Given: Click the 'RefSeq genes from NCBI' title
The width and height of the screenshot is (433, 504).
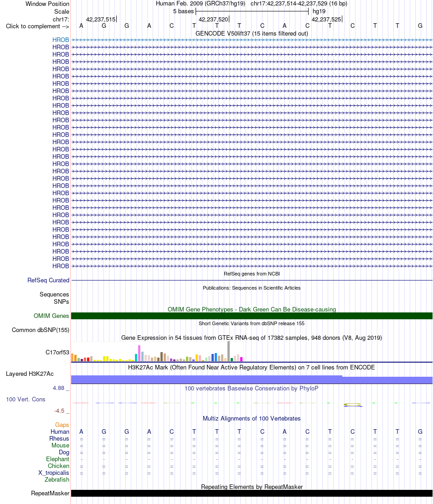Looking at the screenshot, I should click(x=252, y=274).
